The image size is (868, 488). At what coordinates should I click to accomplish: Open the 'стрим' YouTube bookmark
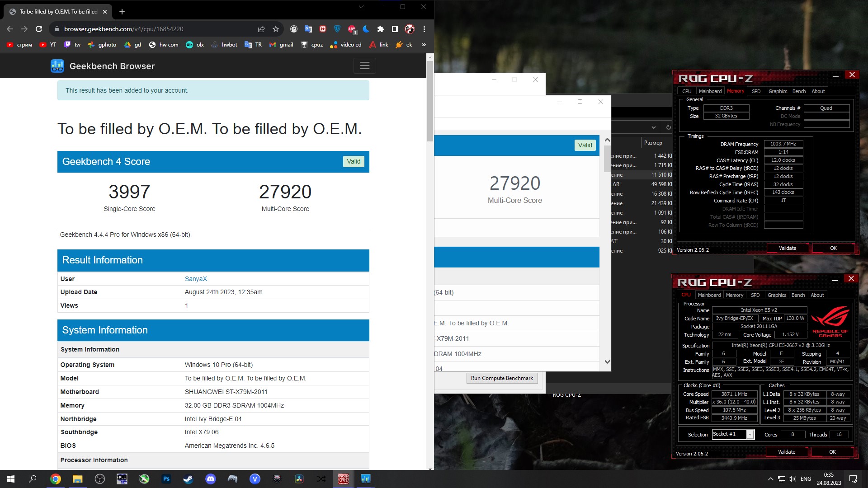(19, 45)
